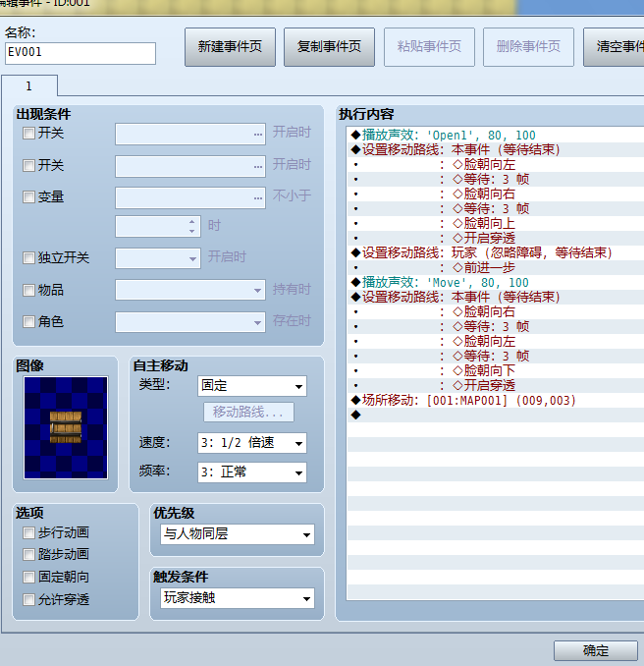Select the 设置移动路线: 玩家 command row
This screenshot has height=666, width=644.
pyautogui.click(x=496, y=253)
